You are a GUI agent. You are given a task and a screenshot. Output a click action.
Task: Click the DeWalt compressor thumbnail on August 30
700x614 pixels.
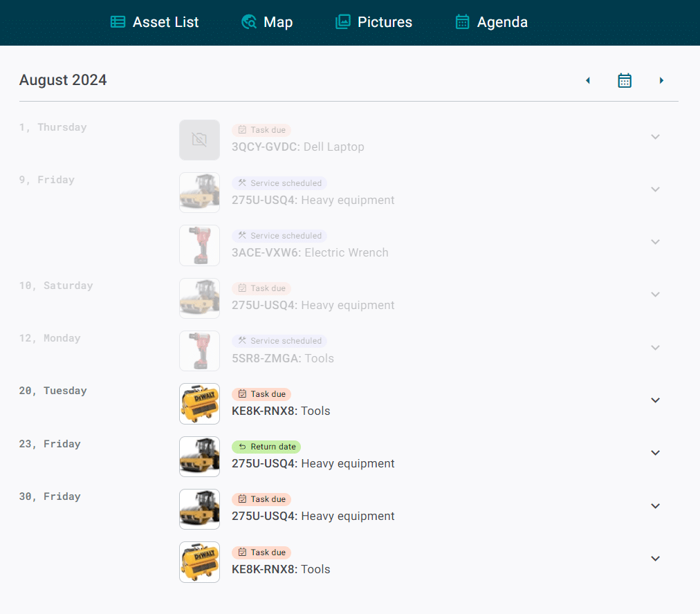[199, 561]
